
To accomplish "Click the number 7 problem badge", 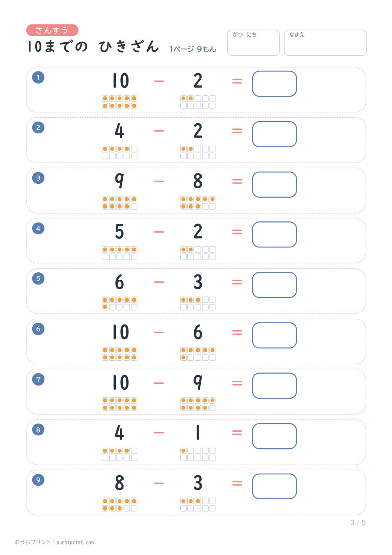I will 38,379.
